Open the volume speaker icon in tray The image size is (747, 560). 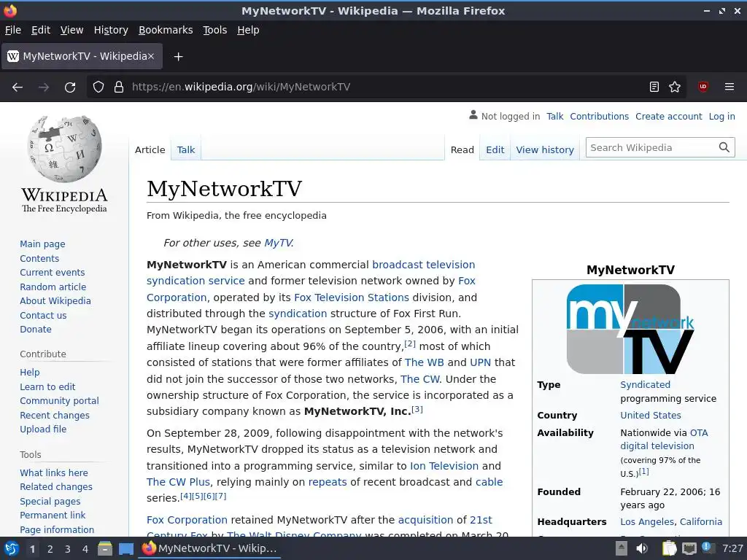tap(642, 548)
